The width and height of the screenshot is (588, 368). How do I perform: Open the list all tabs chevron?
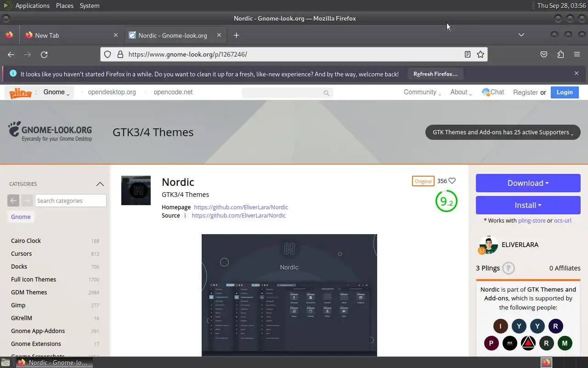521,35
